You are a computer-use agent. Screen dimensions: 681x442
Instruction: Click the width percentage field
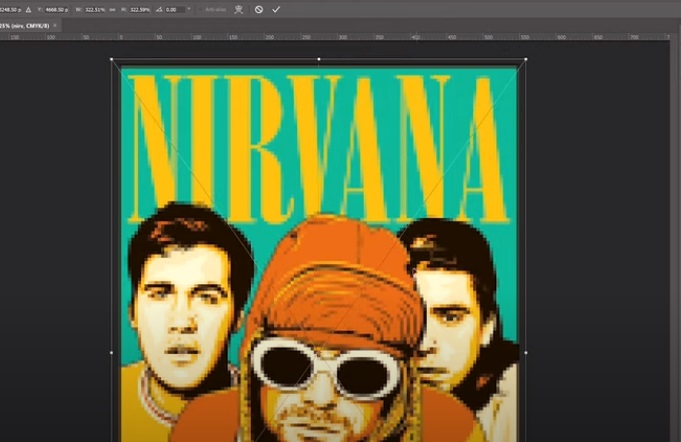[95, 10]
